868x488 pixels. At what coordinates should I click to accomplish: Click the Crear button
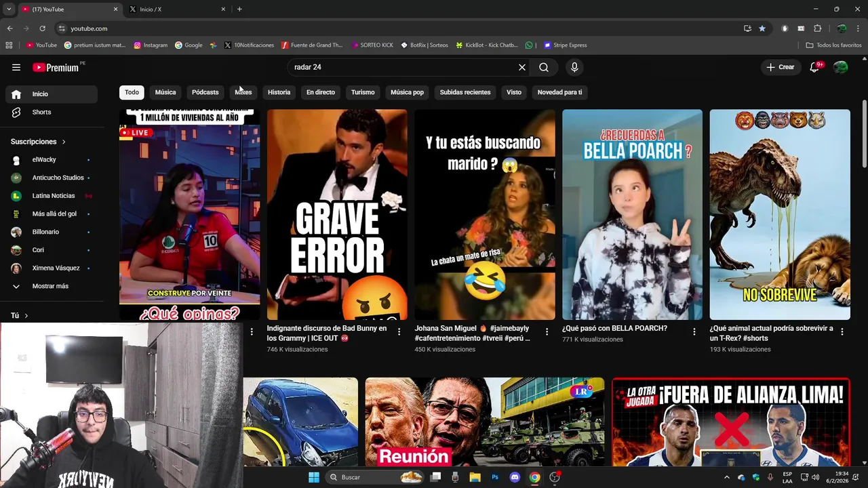(781, 67)
